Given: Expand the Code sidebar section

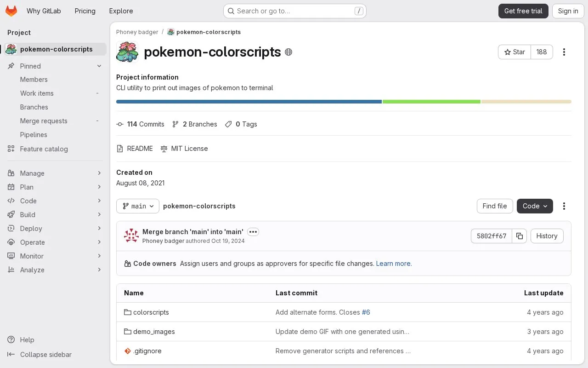Looking at the screenshot, I should click(55, 201).
